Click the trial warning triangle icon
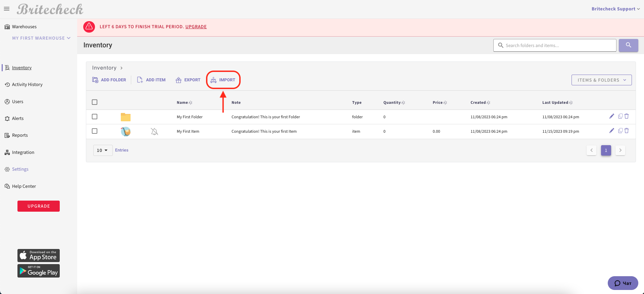644x294 pixels. point(89,27)
